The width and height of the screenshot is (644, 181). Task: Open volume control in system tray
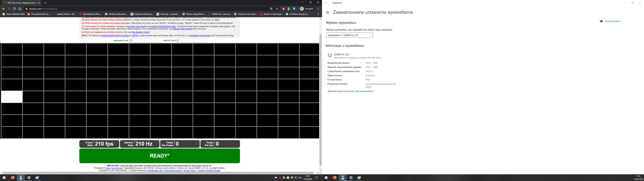tap(300, 178)
